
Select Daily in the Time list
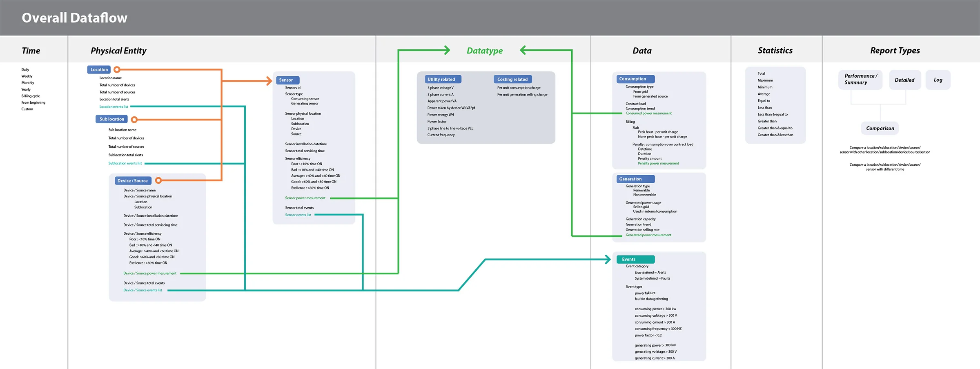pyautogui.click(x=25, y=70)
